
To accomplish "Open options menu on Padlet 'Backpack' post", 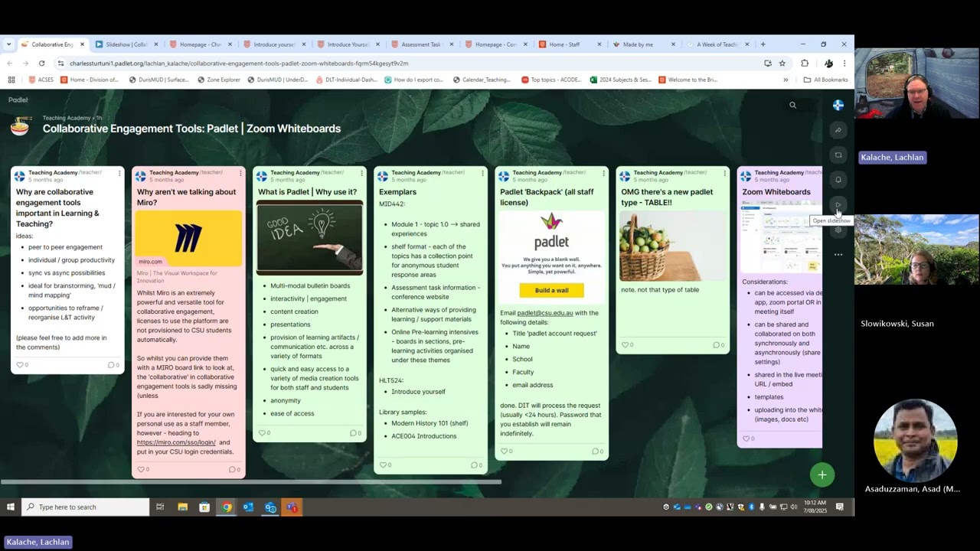I will [x=603, y=174].
